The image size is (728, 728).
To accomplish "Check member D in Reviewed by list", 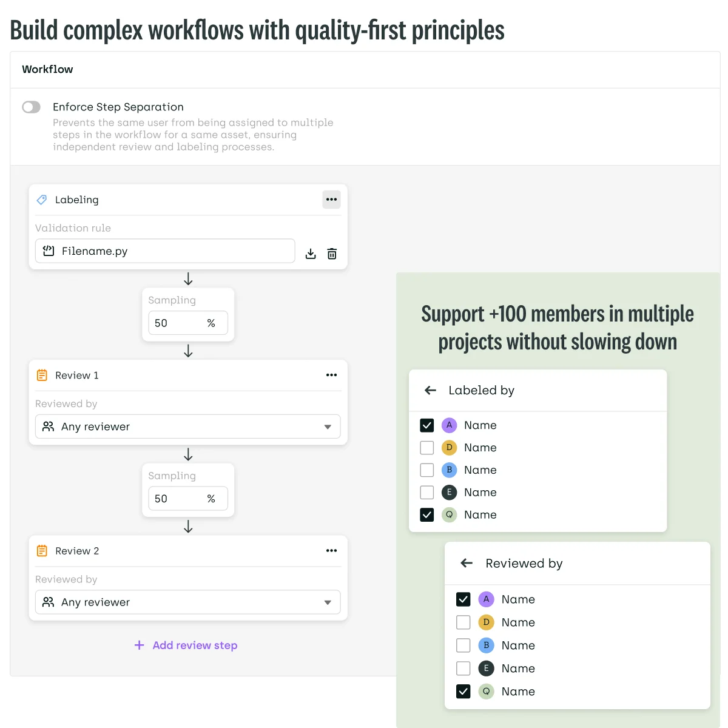I will pyautogui.click(x=463, y=622).
